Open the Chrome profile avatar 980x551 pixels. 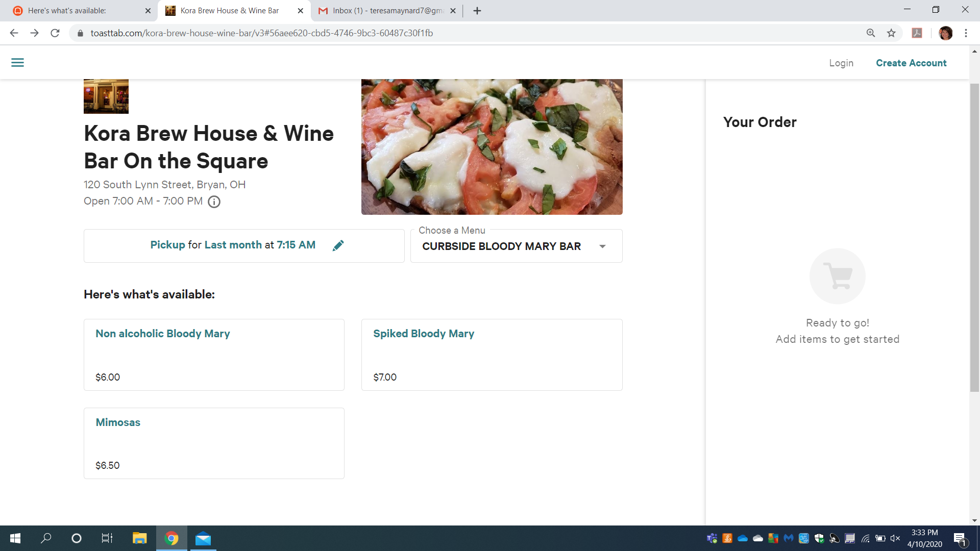pos(945,33)
